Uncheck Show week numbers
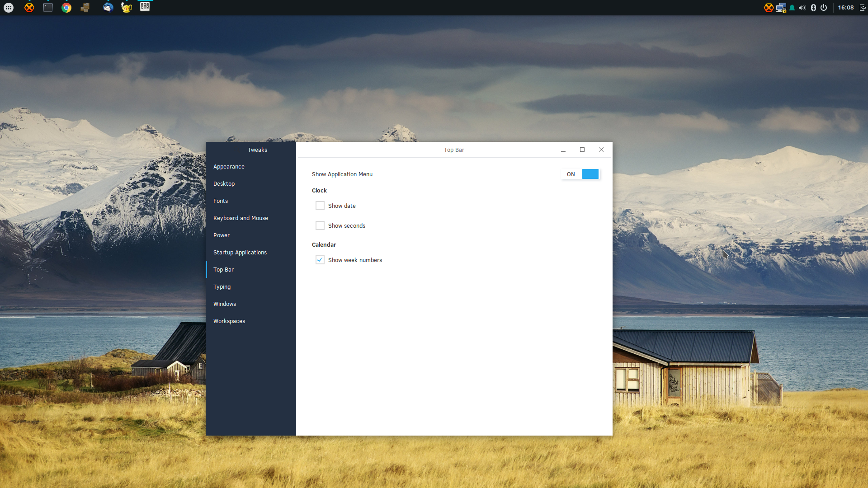This screenshot has width=868, height=488. pyautogui.click(x=320, y=260)
